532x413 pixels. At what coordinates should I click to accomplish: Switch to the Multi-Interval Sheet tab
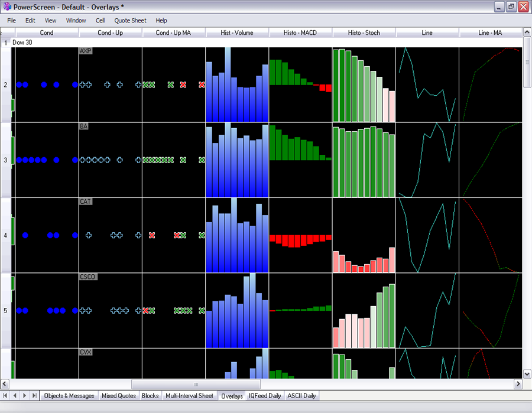189,396
